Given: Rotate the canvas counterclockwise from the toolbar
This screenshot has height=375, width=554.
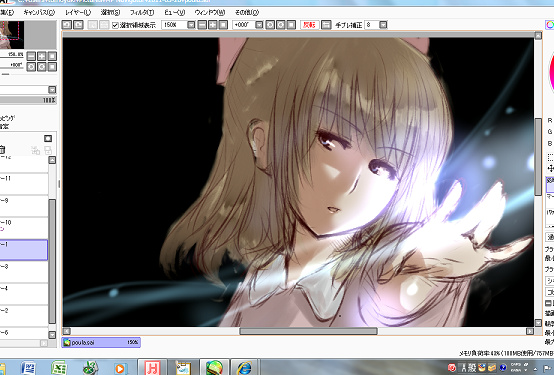Looking at the screenshot, I should click(270, 25).
